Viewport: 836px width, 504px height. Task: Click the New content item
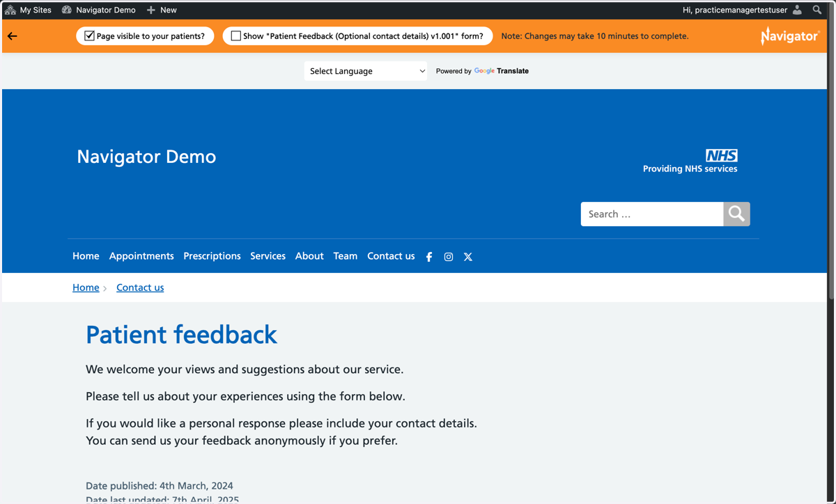(x=162, y=10)
